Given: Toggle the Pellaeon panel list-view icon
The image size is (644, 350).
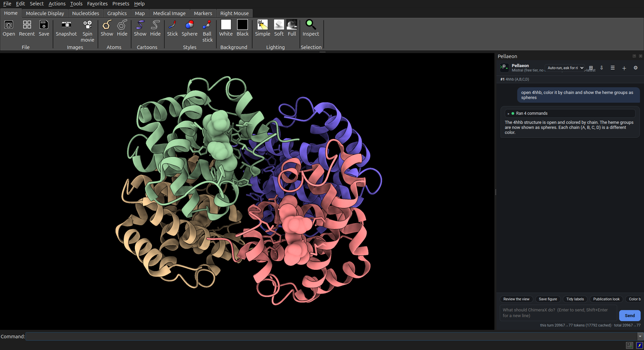Looking at the screenshot, I should point(613,68).
